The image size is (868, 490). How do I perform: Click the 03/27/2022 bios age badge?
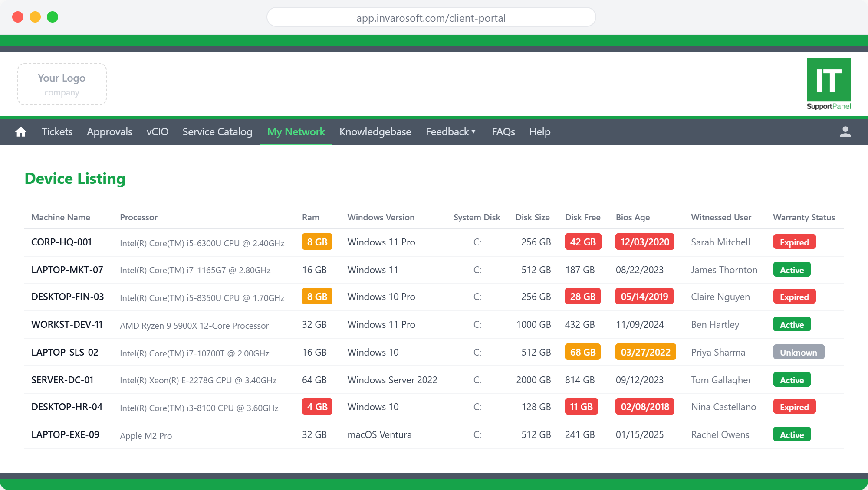tap(645, 352)
